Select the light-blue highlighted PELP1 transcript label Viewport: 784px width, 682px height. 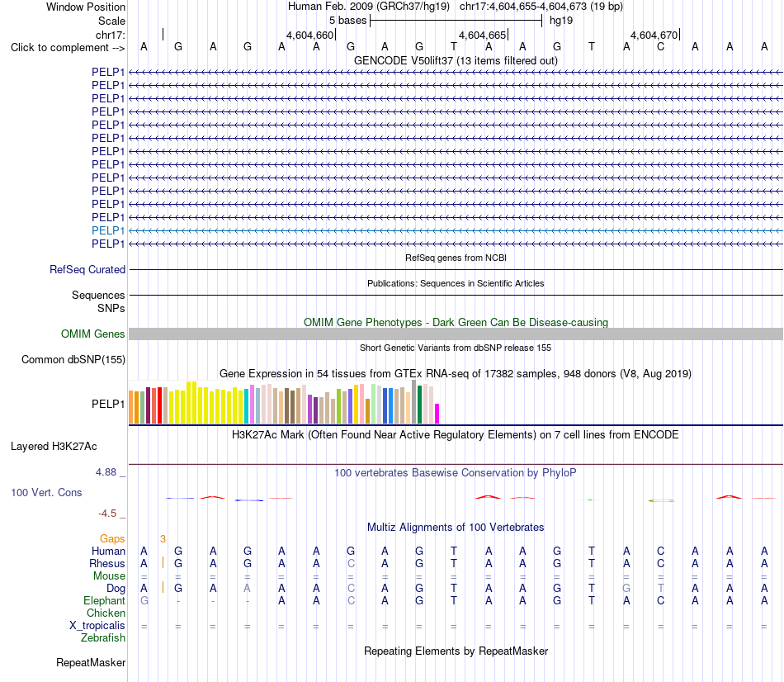pos(108,230)
